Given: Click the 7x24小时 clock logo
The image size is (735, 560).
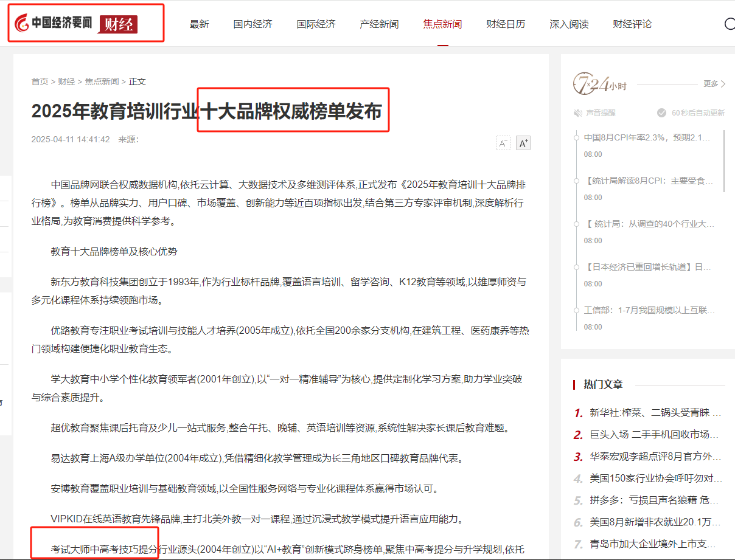Looking at the screenshot, I should coord(590,85).
